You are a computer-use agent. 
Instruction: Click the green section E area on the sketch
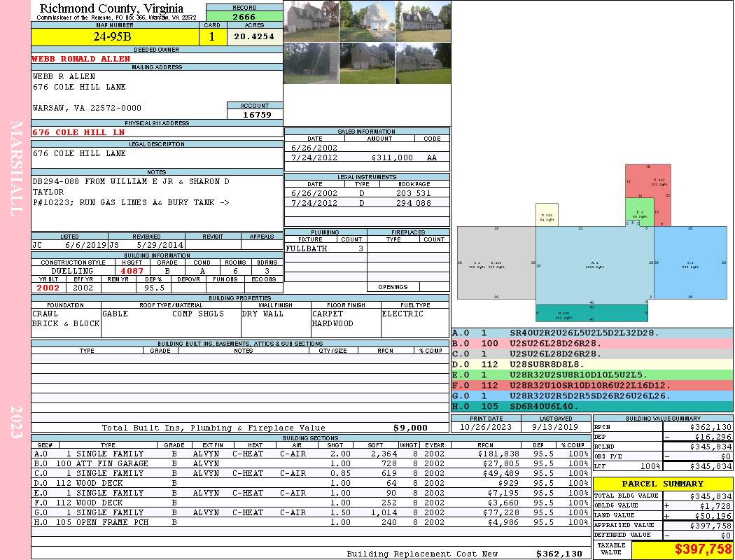click(639, 212)
